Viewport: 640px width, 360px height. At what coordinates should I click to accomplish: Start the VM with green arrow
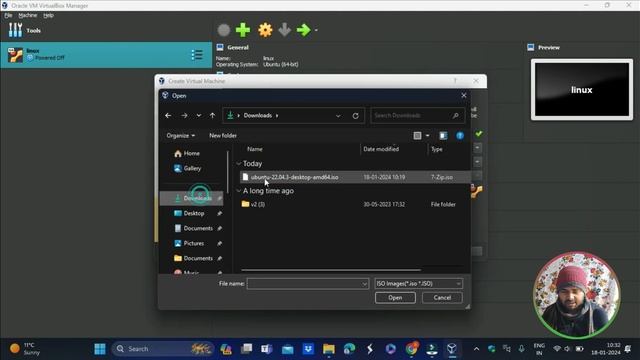[303, 30]
